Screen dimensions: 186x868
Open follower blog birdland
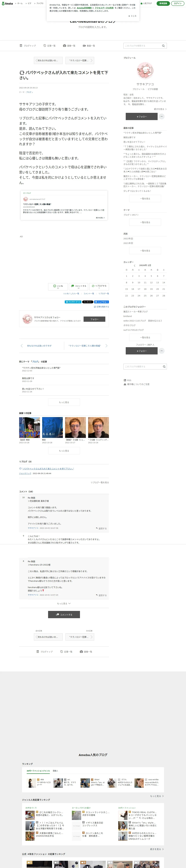point(128,316)
